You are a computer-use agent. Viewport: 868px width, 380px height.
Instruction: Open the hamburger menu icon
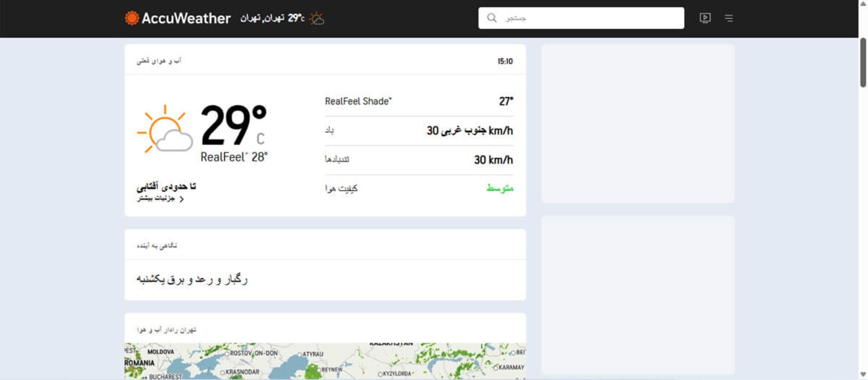[x=729, y=18]
